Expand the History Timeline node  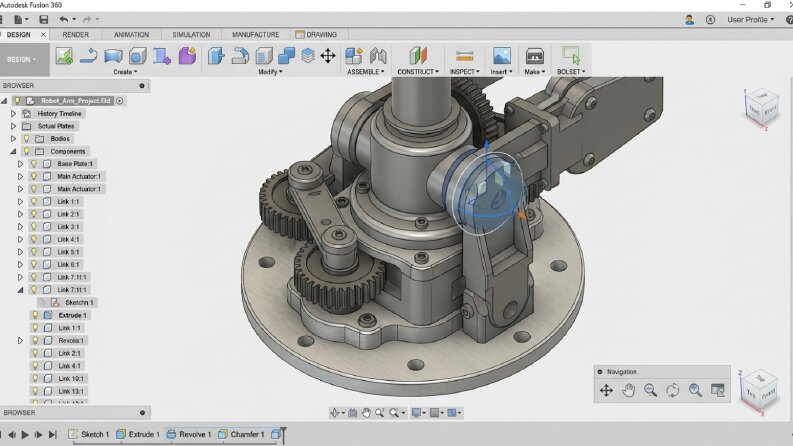click(x=14, y=113)
